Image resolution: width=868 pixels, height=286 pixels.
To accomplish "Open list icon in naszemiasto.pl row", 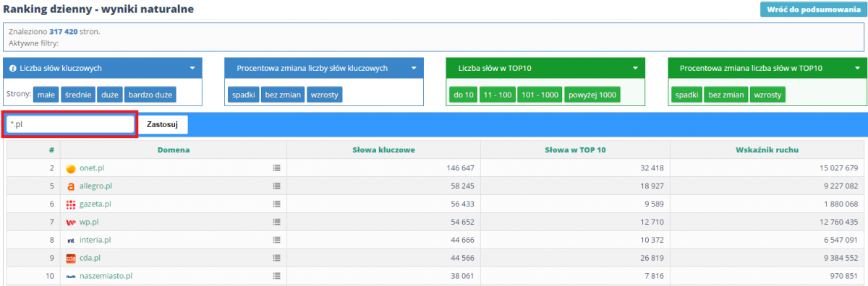I will (x=276, y=277).
